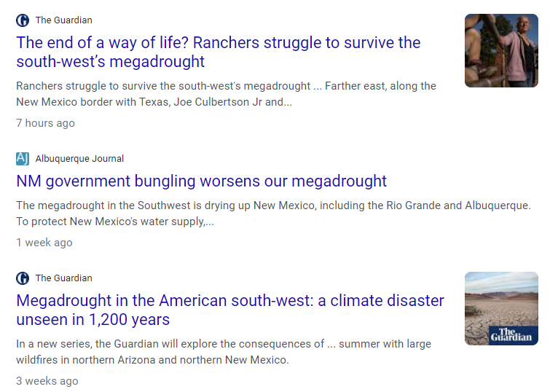
Task: Open the cracked dry earth thumbnail
Action: click(501, 308)
